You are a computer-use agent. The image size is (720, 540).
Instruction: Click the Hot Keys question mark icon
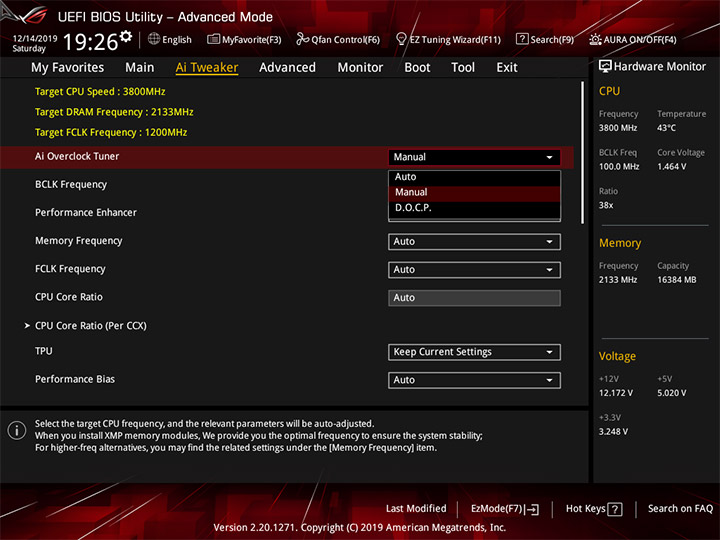click(x=614, y=509)
